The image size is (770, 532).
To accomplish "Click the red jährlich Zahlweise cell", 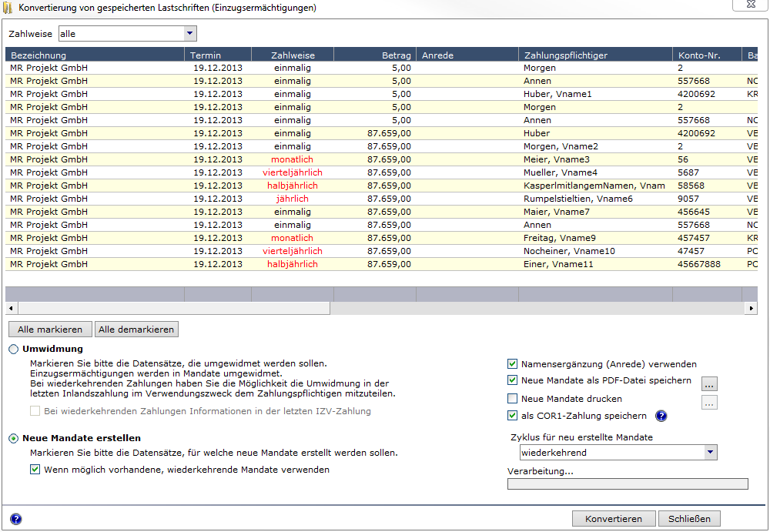I will pos(293,199).
